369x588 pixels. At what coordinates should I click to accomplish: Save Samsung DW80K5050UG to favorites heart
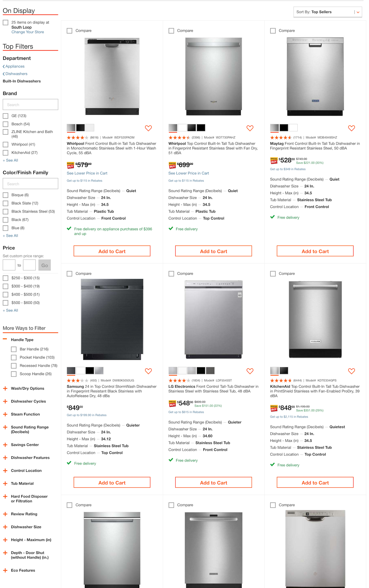tap(148, 371)
